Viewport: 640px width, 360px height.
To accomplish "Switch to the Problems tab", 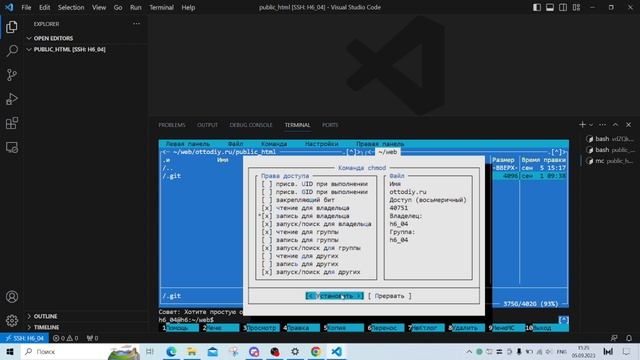I will (172, 125).
